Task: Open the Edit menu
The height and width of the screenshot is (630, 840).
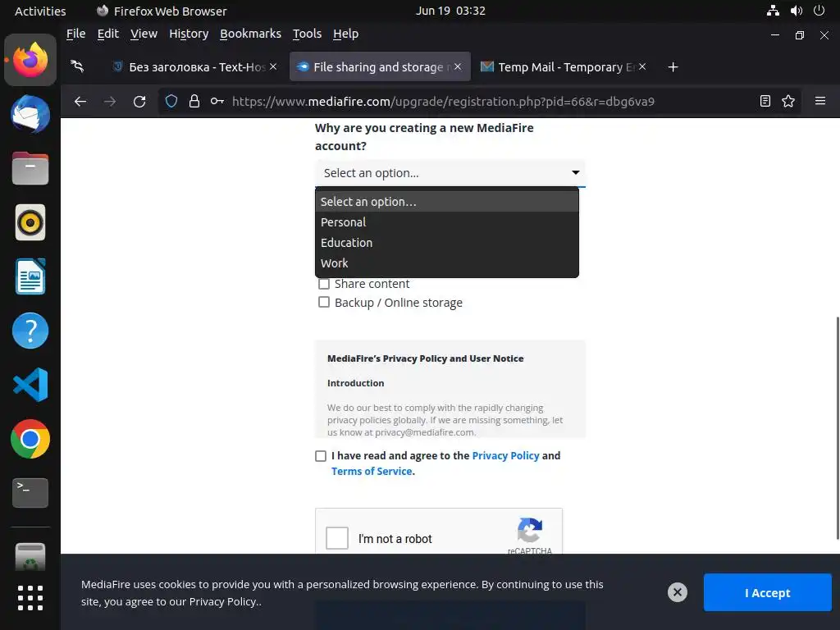Action: pos(107,34)
